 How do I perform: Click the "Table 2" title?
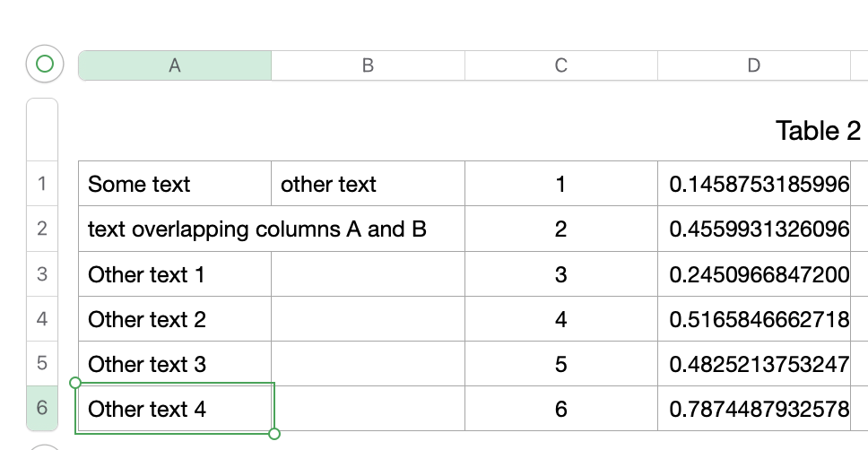(x=818, y=131)
